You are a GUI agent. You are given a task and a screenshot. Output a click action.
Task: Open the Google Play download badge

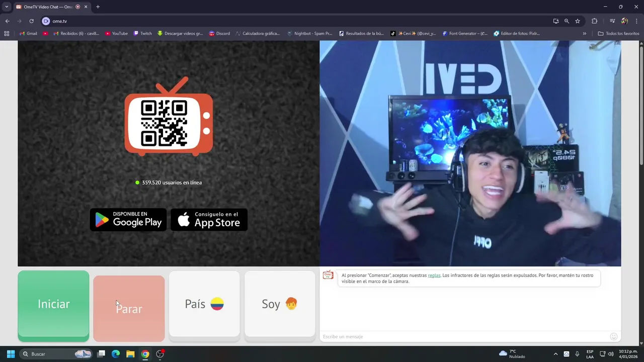point(128,220)
